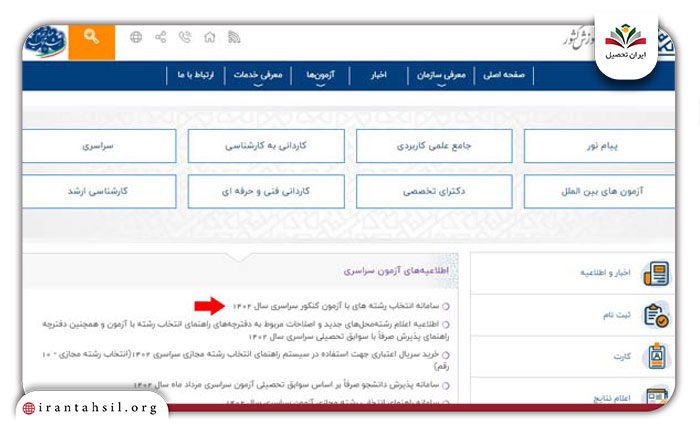
Task: Select the جامع علمی کاربردی box
Action: tap(434, 146)
